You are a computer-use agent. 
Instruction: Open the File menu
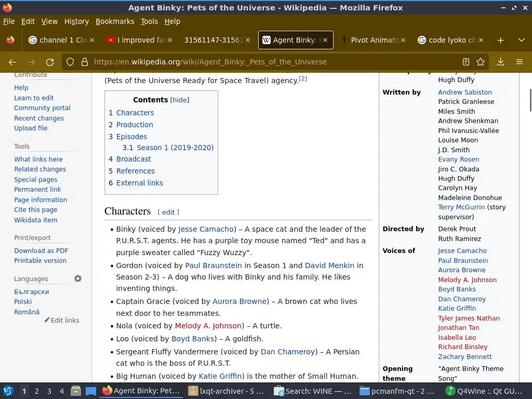click(9, 21)
